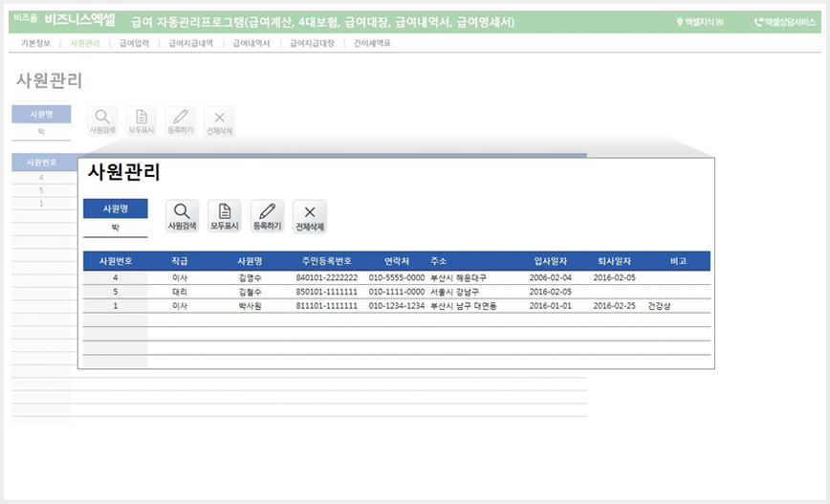
Task: Click 이사 rank cell in 김영수 row
Action: point(180,278)
